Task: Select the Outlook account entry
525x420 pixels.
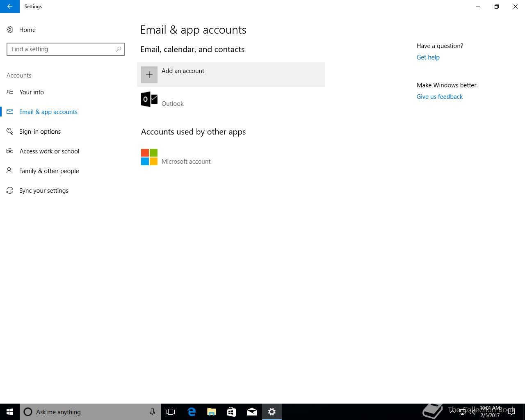Action: coord(231,99)
